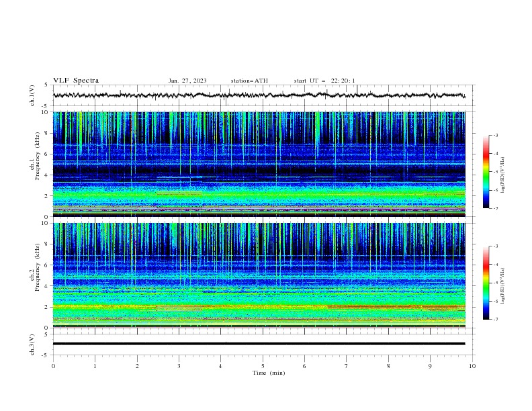Click the ch.3 flat black waveform trace
The width and height of the screenshot is (532, 411).
point(259,344)
